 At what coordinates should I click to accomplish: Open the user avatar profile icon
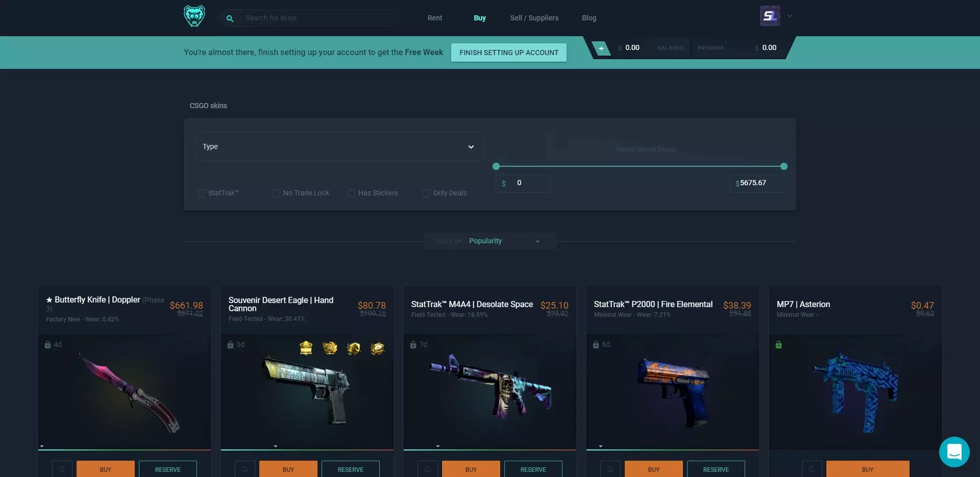(x=770, y=16)
